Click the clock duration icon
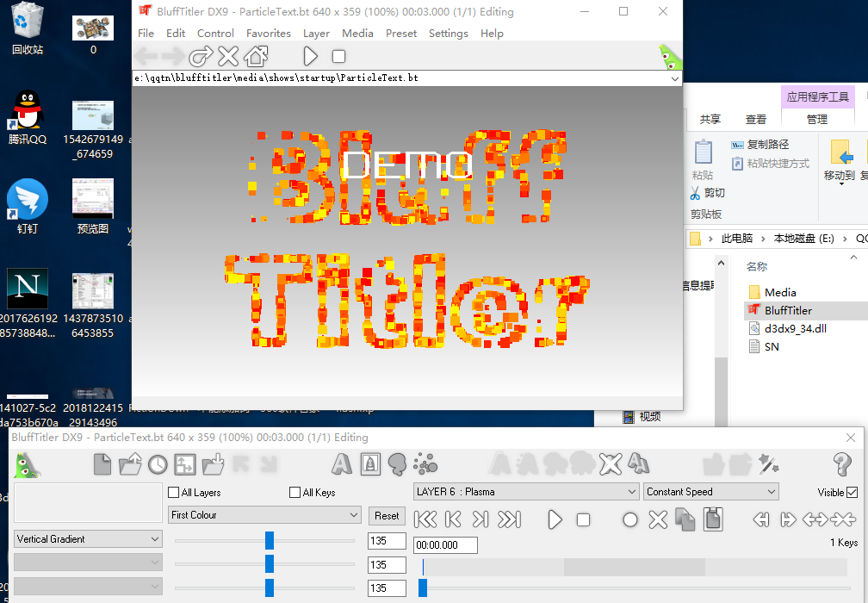 (x=158, y=464)
